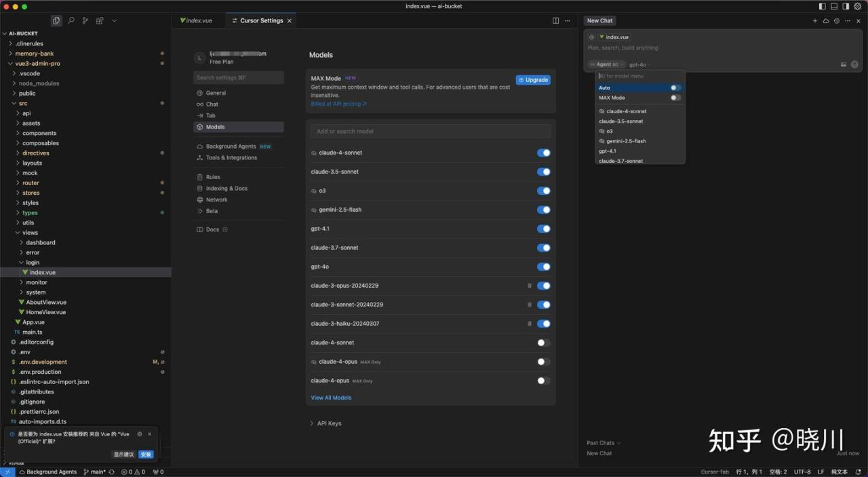Screen dimensions: 868x477
Task: Open the Agent mode dropdown
Action: pyautogui.click(x=606, y=64)
